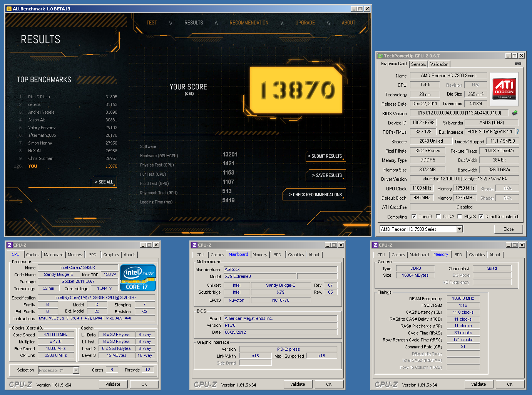Click the Intel Core i7 logo badge
532x395 pixels.
138,278
